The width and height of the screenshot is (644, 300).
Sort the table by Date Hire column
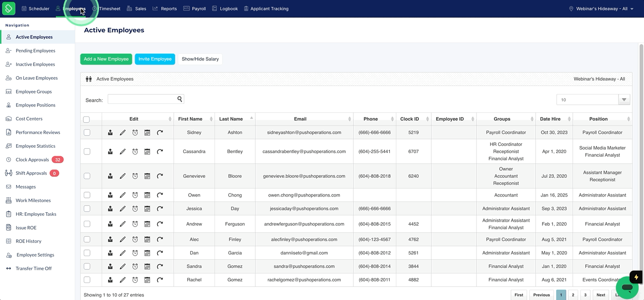(554, 119)
